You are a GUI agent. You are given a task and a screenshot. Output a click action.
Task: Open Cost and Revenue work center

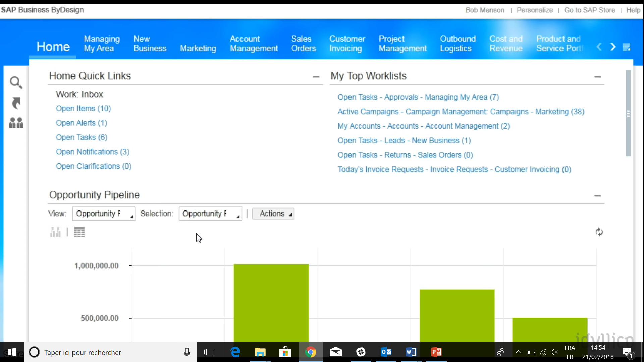[x=506, y=44]
